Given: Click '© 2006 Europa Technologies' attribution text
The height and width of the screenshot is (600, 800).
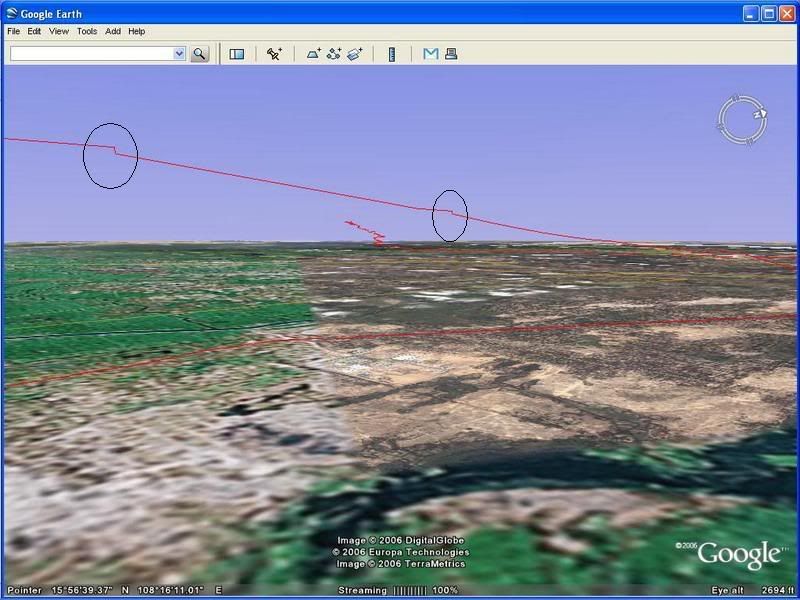Looking at the screenshot, I should (401, 552).
